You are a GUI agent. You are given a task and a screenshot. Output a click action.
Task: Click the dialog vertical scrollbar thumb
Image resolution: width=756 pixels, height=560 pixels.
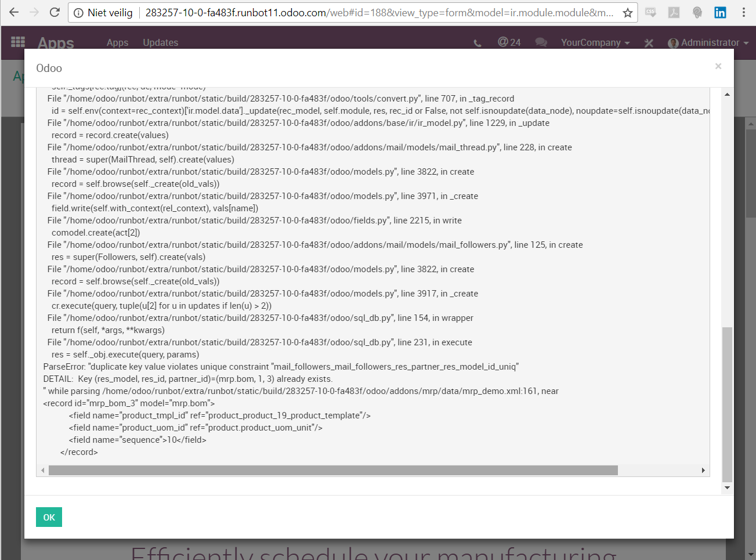coord(727,404)
